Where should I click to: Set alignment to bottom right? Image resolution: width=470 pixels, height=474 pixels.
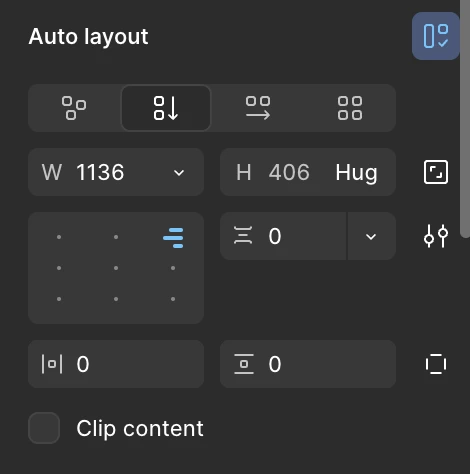click(x=173, y=299)
